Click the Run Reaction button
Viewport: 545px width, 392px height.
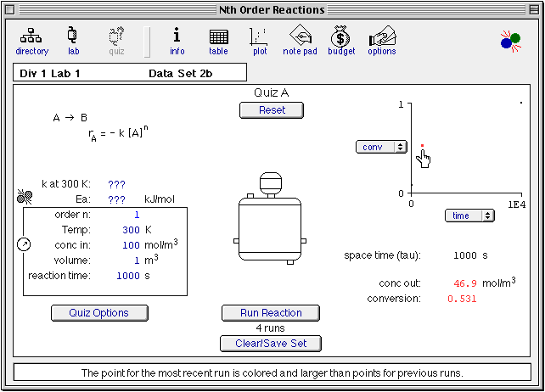pyautogui.click(x=271, y=312)
